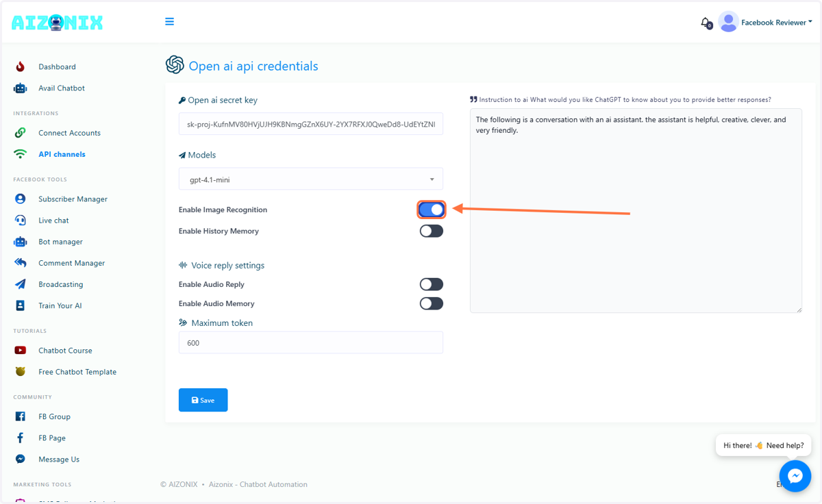Click the hamburger menu icon
The image size is (822, 504).
click(x=169, y=22)
